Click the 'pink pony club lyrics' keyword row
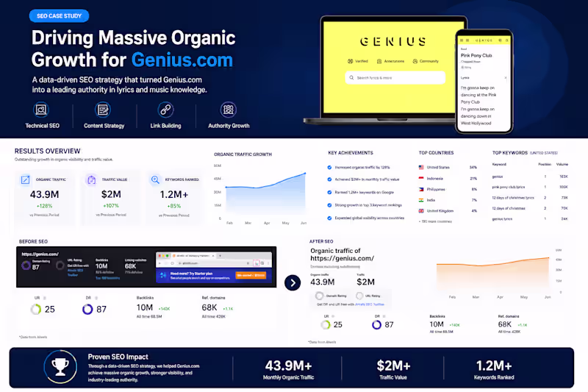Viewport: 588px width, 392px height. pyautogui.click(x=530, y=187)
